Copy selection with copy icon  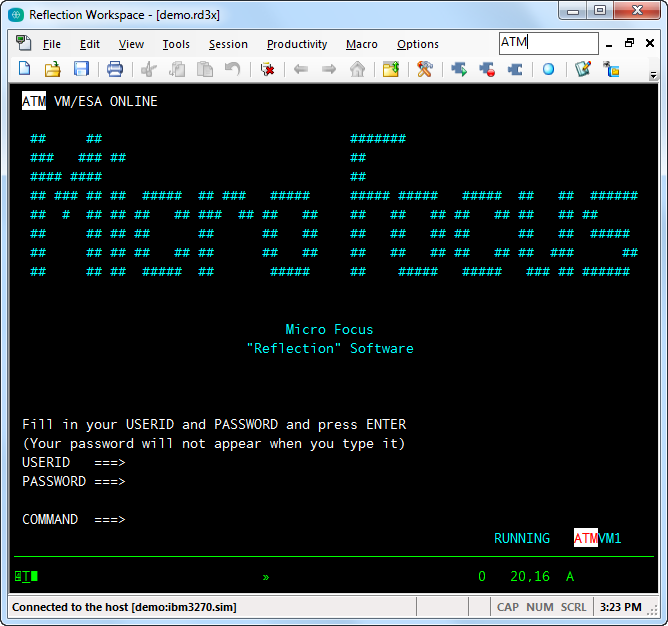[x=177, y=69]
